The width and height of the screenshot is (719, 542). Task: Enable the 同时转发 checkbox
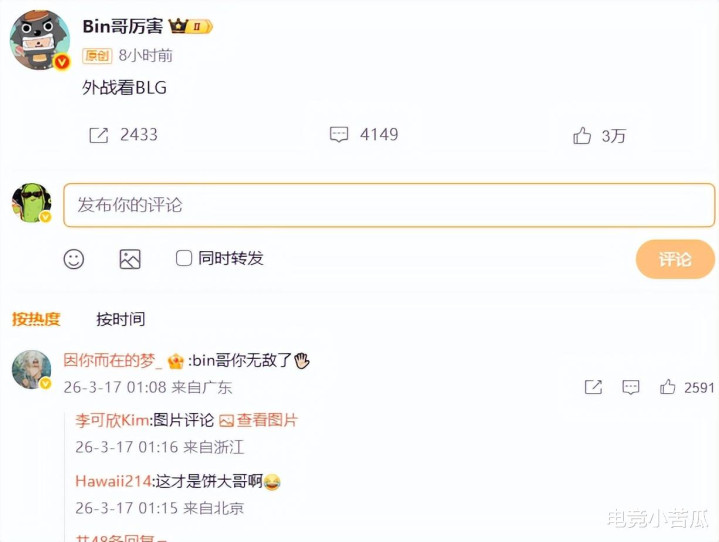tap(184, 258)
